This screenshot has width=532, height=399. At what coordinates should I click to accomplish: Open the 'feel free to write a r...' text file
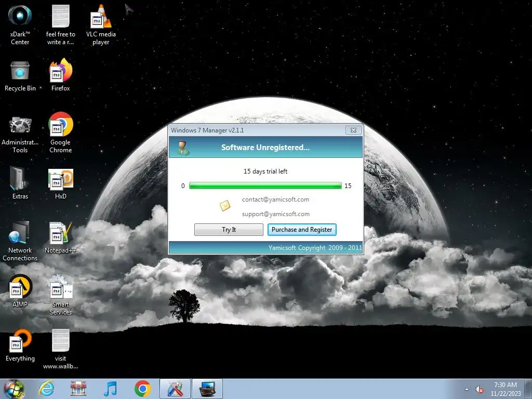tap(60, 24)
